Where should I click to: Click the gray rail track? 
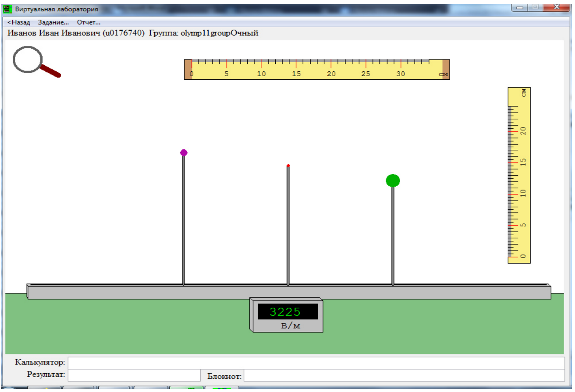289,291
